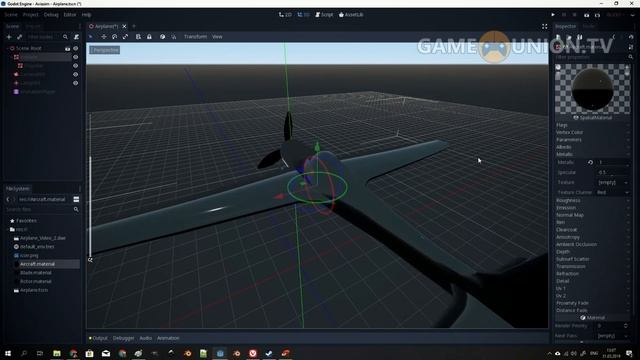The width and height of the screenshot is (640, 360).
Task: Add a new scene tab with plus
Action: 134,26
